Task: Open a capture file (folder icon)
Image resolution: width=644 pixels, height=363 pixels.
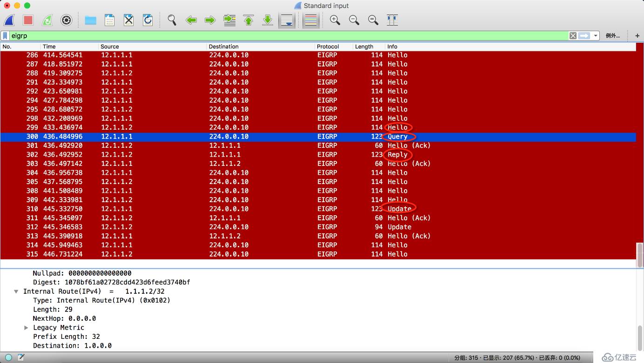Action: click(90, 20)
